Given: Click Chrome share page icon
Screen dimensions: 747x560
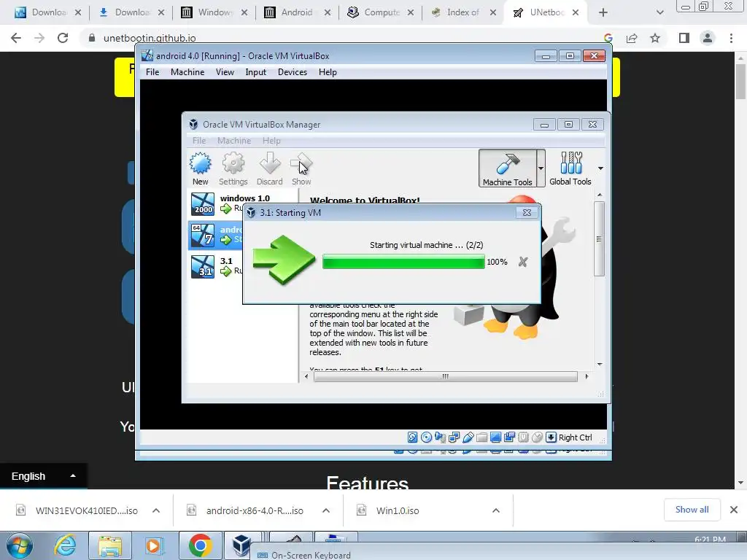Looking at the screenshot, I should (632, 38).
